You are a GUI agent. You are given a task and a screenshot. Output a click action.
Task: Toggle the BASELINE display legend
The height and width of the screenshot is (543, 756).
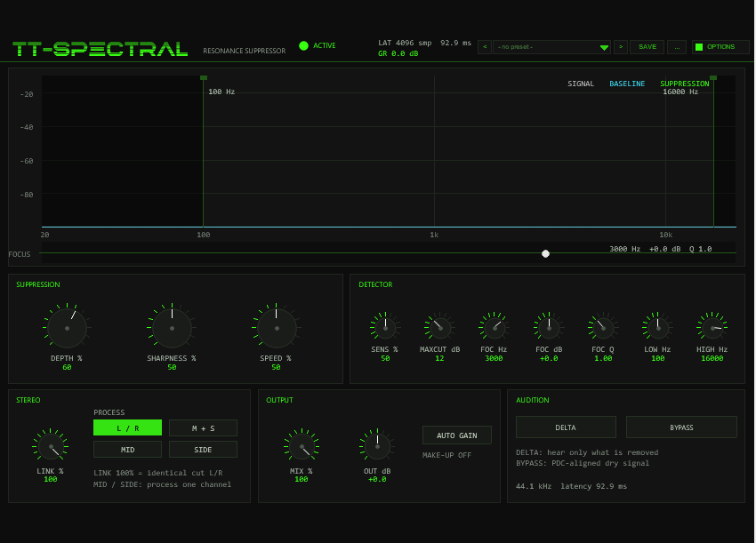tap(627, 84)
